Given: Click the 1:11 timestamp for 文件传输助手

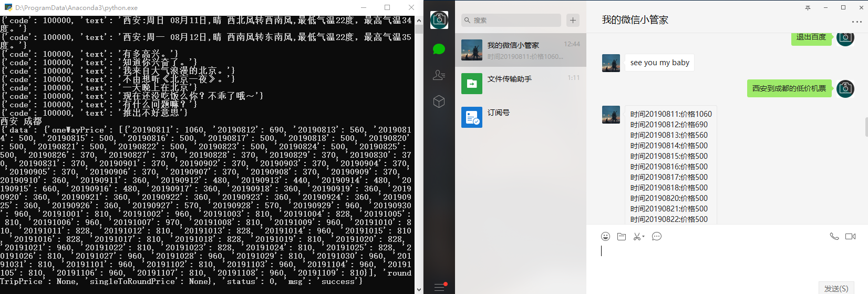Looking at the screenshot, I should 574,78.
